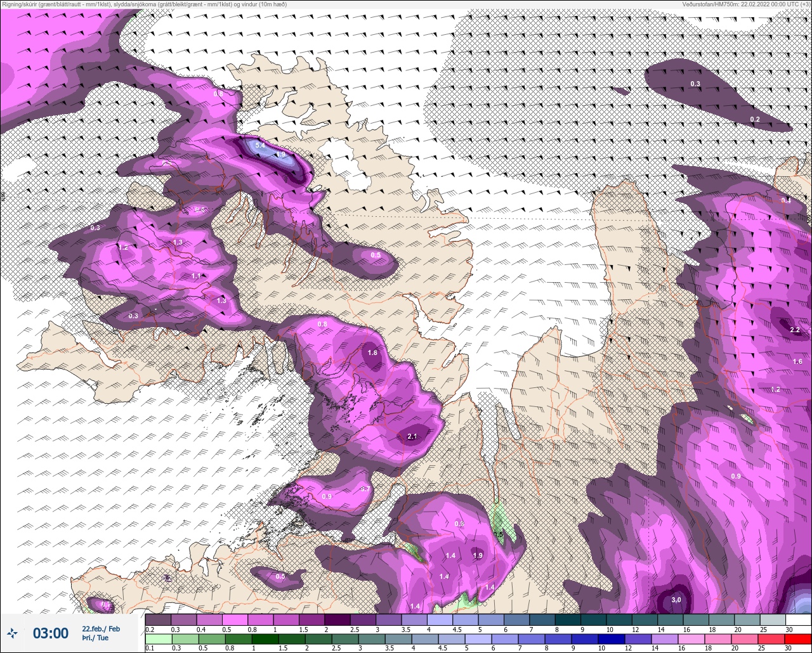Image resolution: width=812 pixels, height=653 pixels.
Task: Select upper legend swatch between 2 and 2.5
Action: pos(337,619)
